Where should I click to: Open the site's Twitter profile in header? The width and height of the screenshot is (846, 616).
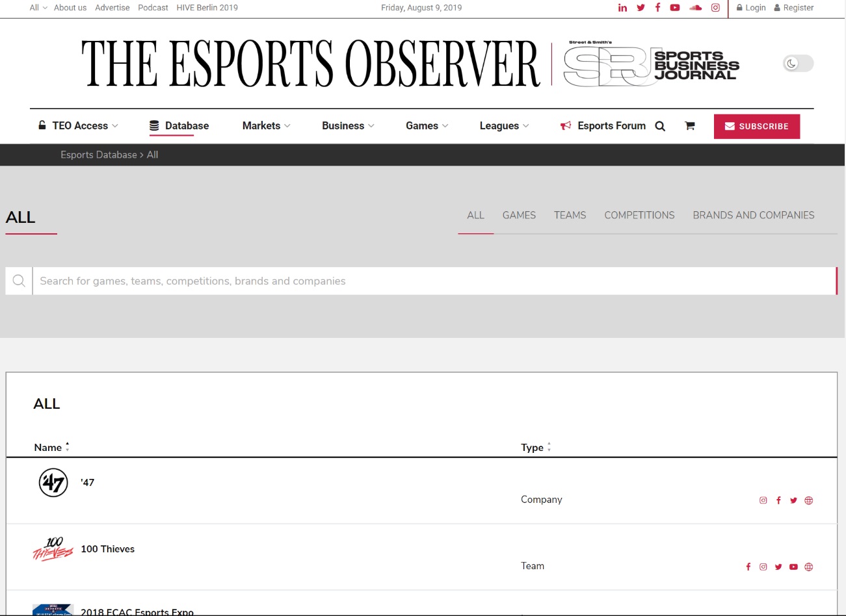click(x=641, y=8)
